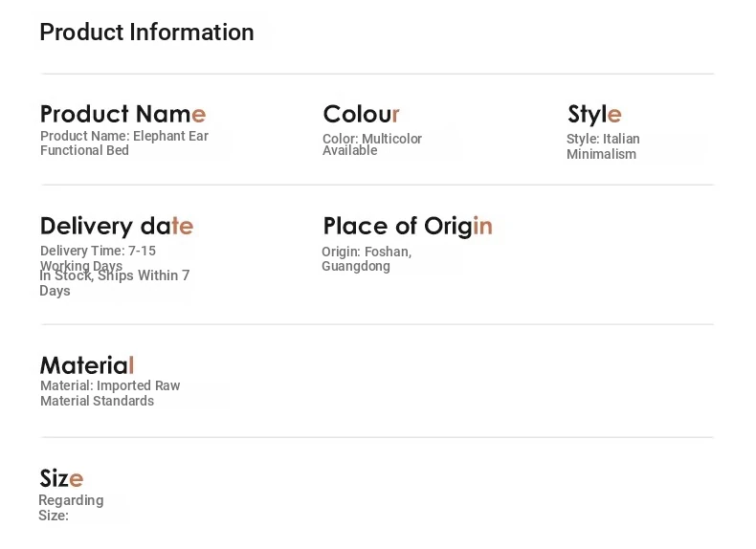The height and width of the screenshot is (549, 756).
Task: Select the Style heading
Action: 594,115
